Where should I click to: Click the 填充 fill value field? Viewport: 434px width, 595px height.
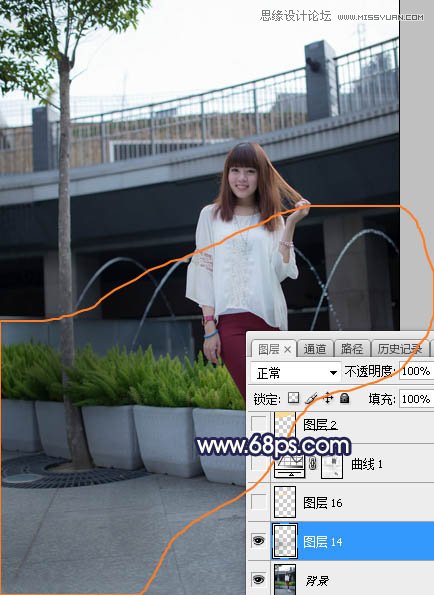(x=416, y=399)
